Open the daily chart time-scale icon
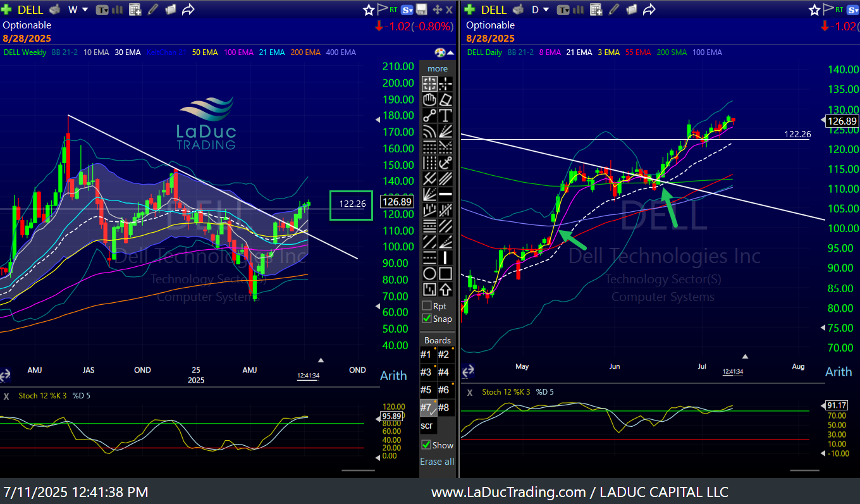This screenshot has width=860, height=504. point(469,371)
